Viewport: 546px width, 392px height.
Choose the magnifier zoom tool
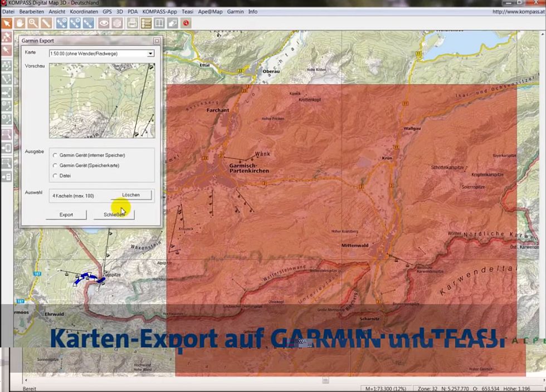(x=33, y=23)
